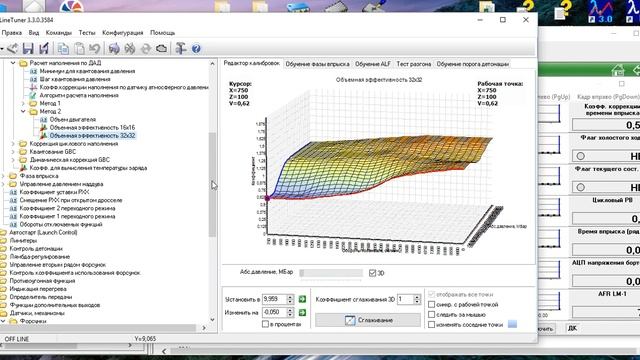Switch to Тест разгона tab
Screen dimensions: 640x360
pyautogui.click(x=413, y=64)
